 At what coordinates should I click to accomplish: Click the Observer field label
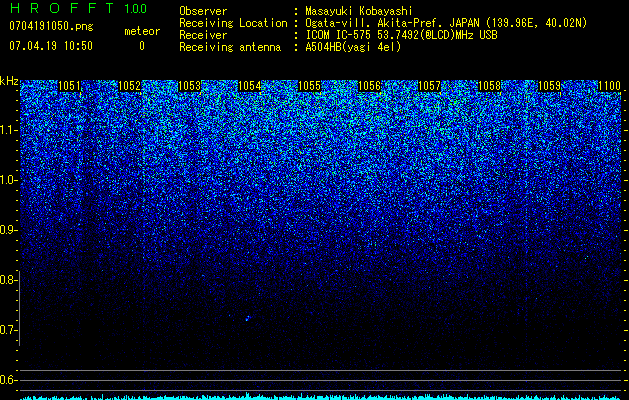click(x=203, y=11)
